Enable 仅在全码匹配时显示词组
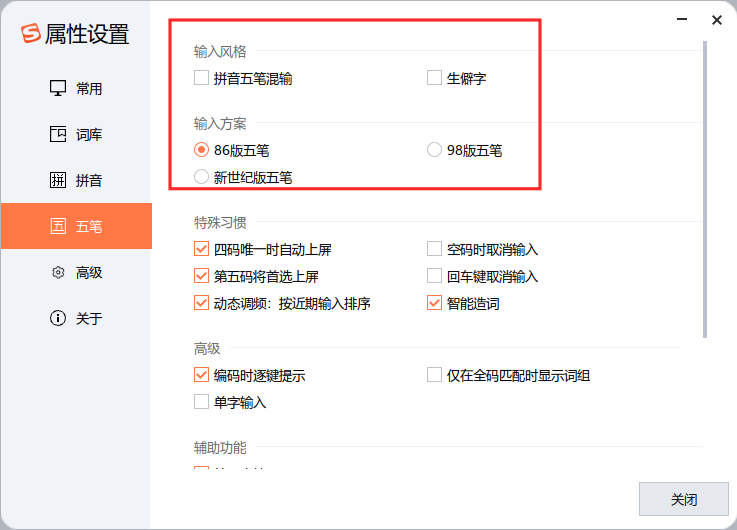 pyautogui.click(x=434, y=375)
